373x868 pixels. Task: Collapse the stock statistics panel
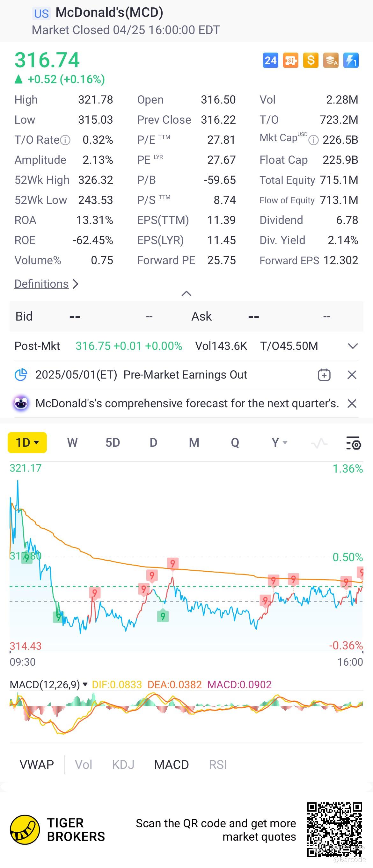click(x=186, y=293)
